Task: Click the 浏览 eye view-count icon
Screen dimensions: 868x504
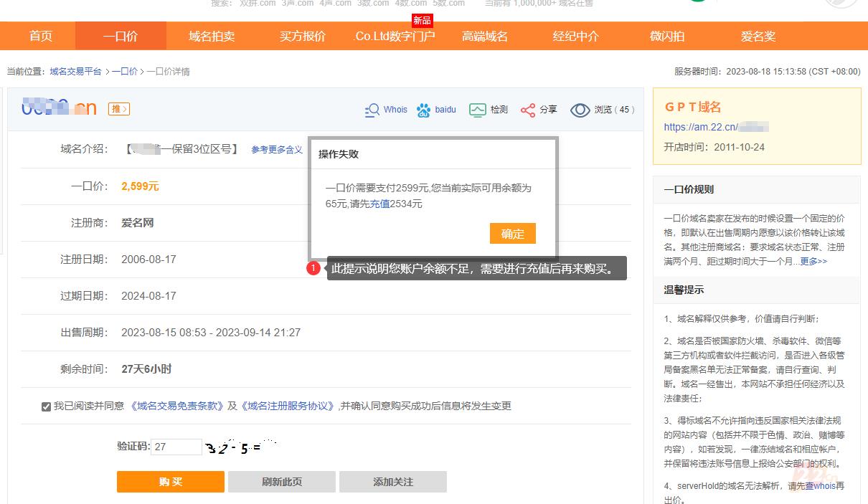Action: 580,110
